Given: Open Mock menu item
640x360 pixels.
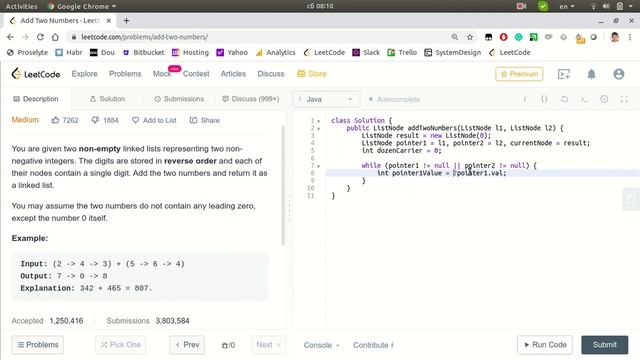Looking at the screenshot, I should coord(162,74).
